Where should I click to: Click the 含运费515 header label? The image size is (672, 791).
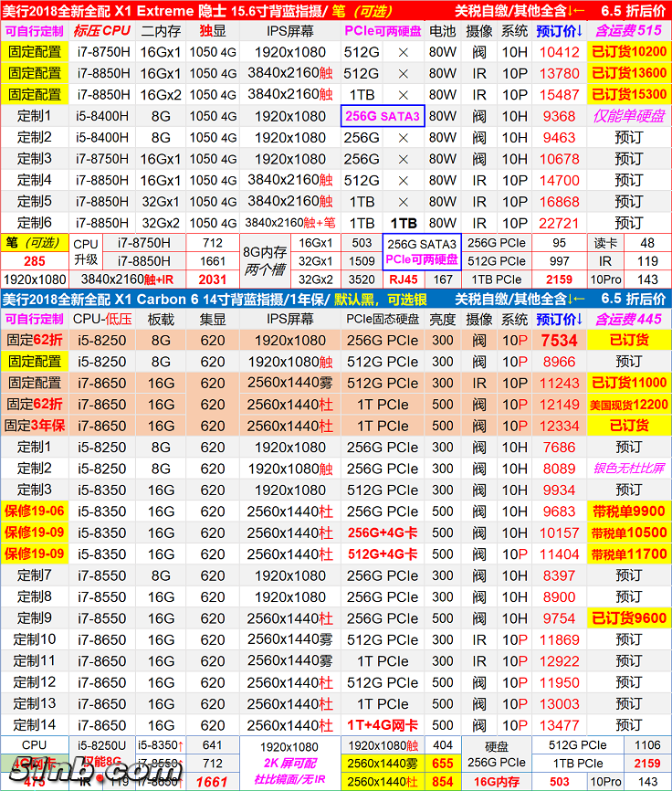coord(628,30)
